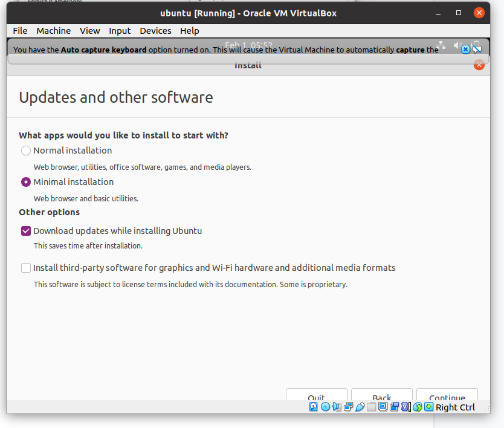Select the Minimal installation radio button

[26, 182]
